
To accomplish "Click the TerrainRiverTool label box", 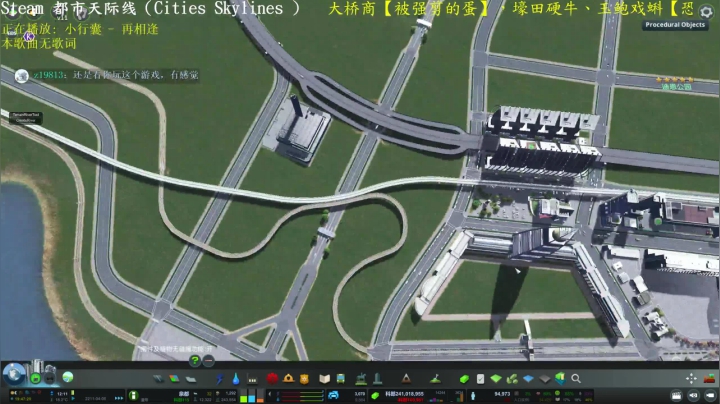I will tap(26, 118).
